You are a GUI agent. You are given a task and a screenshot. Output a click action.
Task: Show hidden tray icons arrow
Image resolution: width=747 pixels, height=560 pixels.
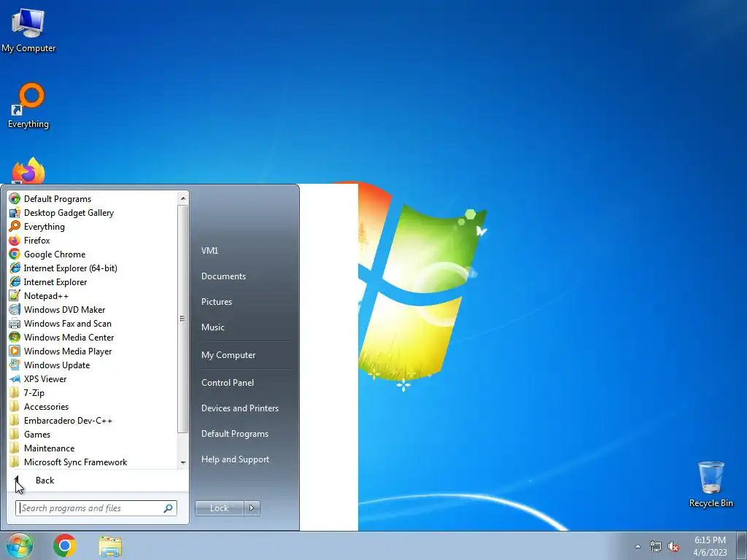point(638,546)
